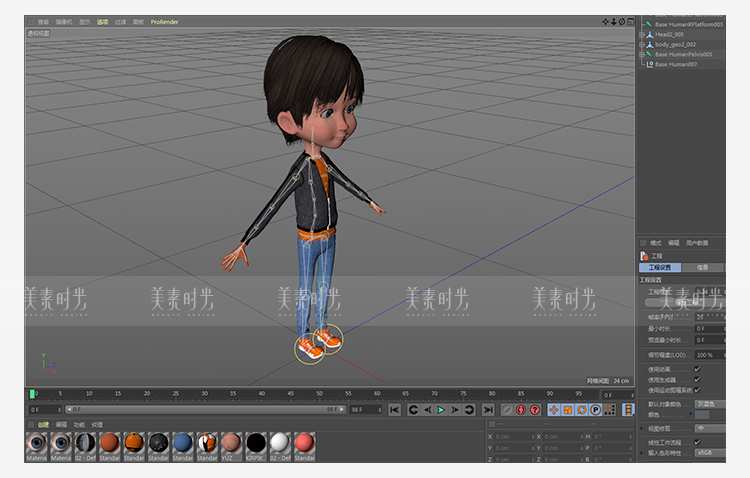Switch to info tab (信息)

tap(702, 267)
